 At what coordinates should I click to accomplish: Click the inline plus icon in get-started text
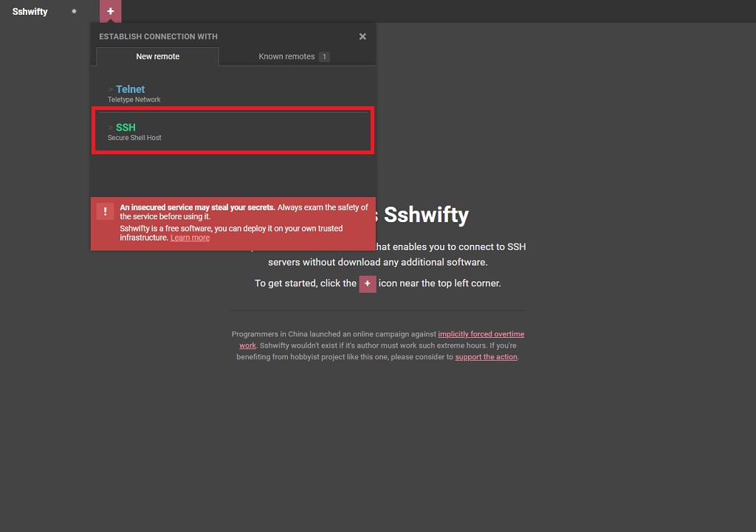click(x=368, y=284)
